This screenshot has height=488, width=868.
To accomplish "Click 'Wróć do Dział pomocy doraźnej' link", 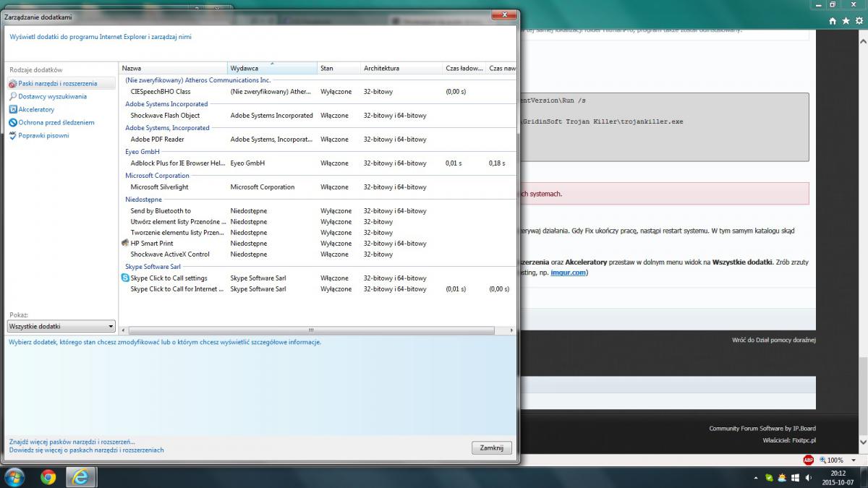I will [x=773, y=340].
